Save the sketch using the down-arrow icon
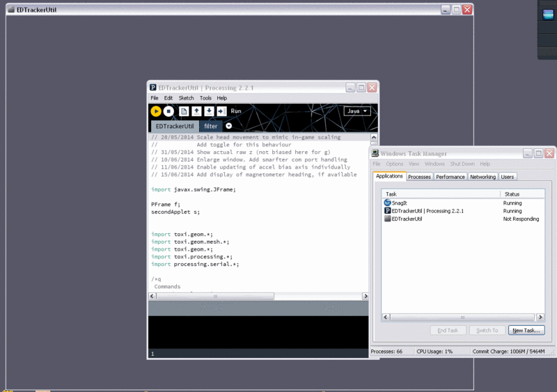 click(209, 111)
